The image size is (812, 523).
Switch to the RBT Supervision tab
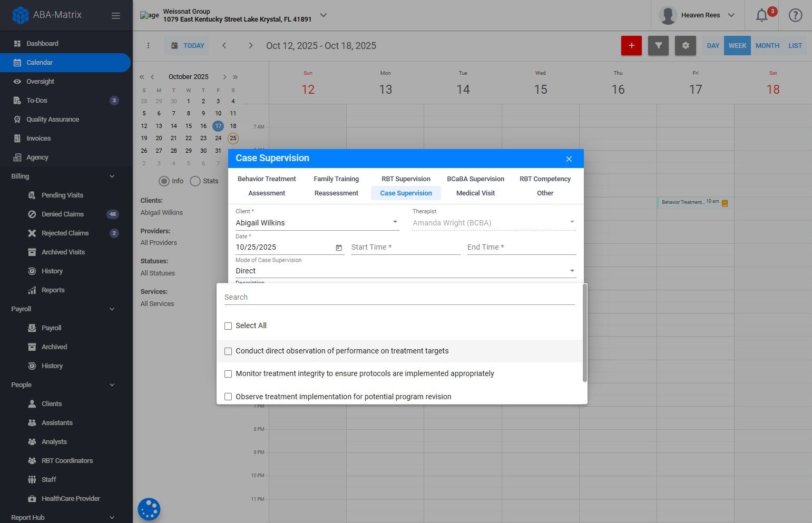click(406, 179)
